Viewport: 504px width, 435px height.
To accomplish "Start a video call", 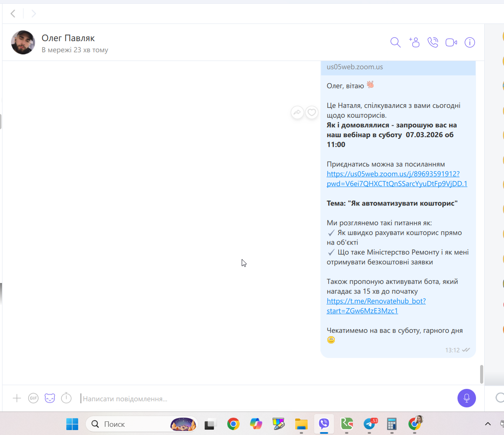I will coord(451,42).
